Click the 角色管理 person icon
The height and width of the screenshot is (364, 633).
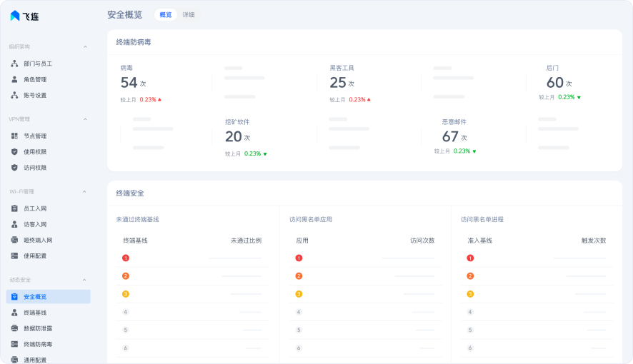14,79
